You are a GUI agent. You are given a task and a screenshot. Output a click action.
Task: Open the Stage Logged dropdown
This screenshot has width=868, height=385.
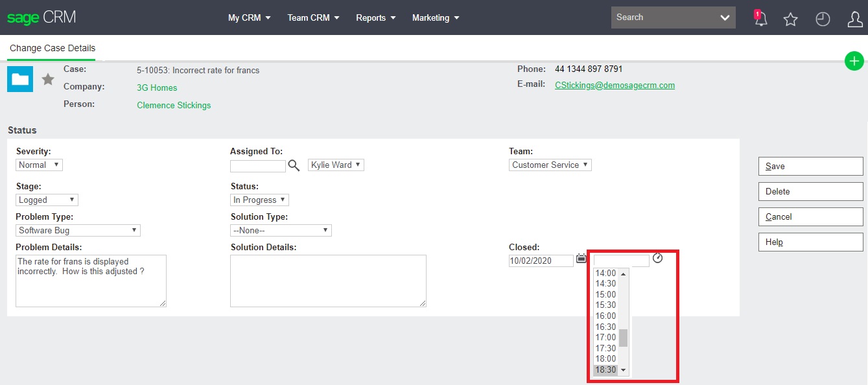(x=47, y=200)
